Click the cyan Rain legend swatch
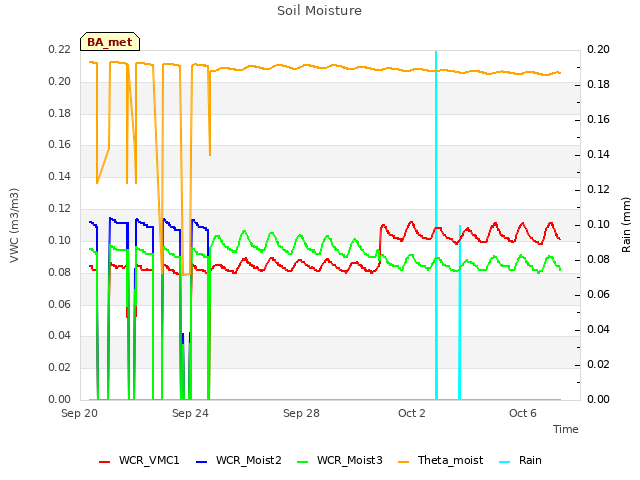Image resolution: width=640 pixels, height=480 pixels. (x=505, y=462)
